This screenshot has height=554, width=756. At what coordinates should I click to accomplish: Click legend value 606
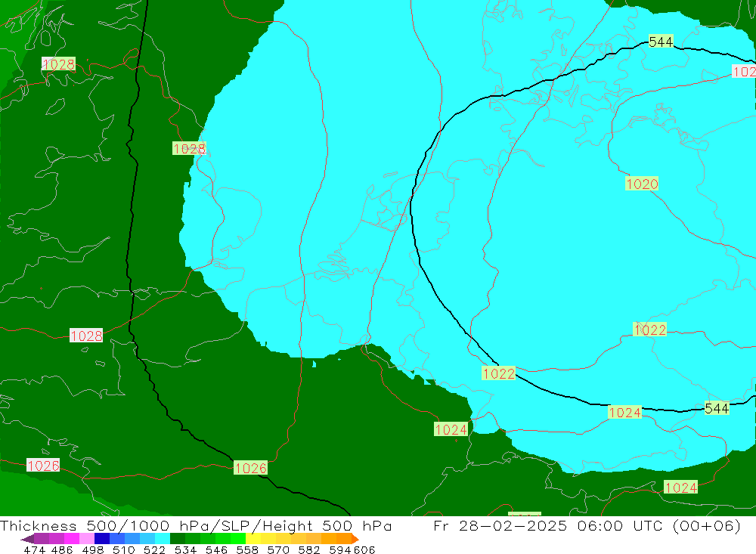click(x=364, y=549)
